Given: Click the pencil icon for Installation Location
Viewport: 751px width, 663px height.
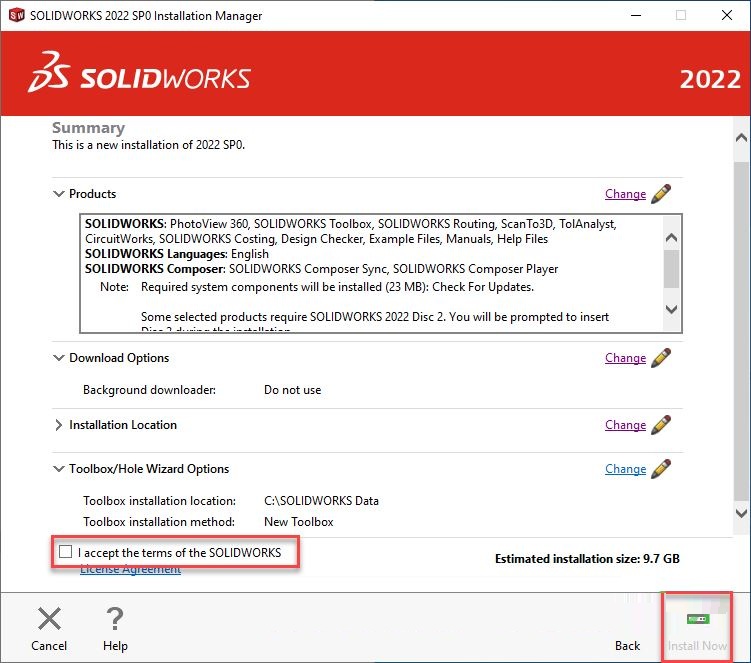Looking at the screenshot, I should (661, 425).
